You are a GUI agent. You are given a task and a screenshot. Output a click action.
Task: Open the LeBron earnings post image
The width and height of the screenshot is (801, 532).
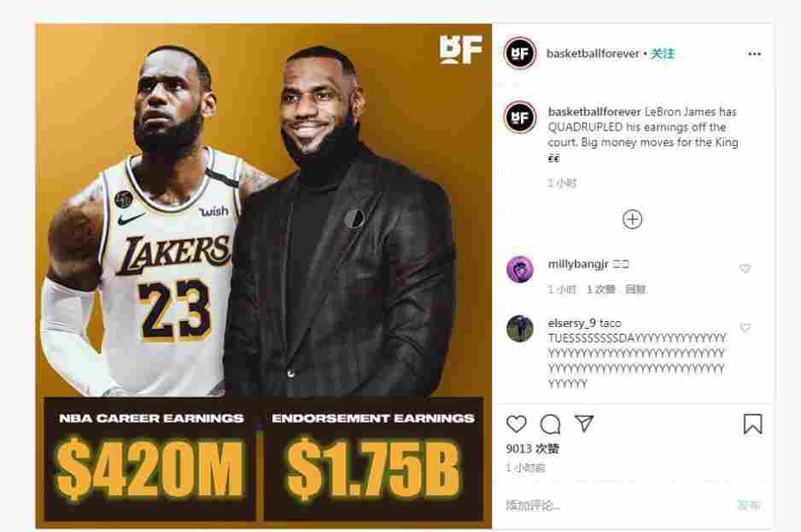[x=264, y=276]
